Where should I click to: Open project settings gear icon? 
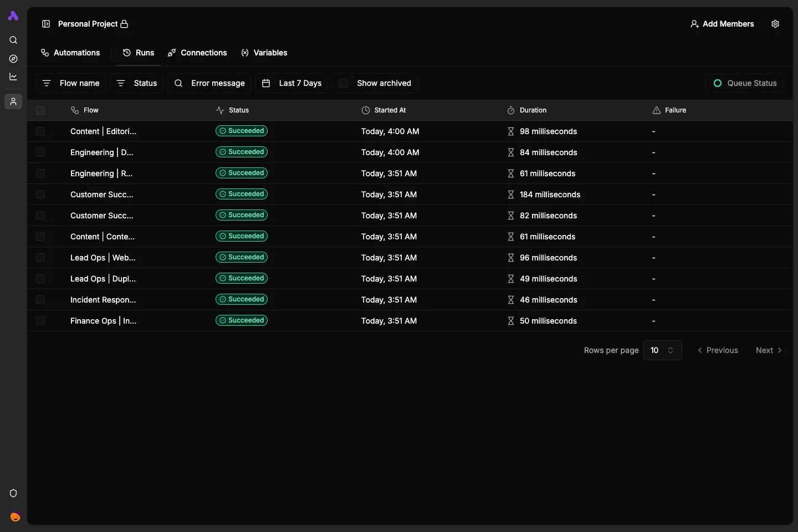775,24
